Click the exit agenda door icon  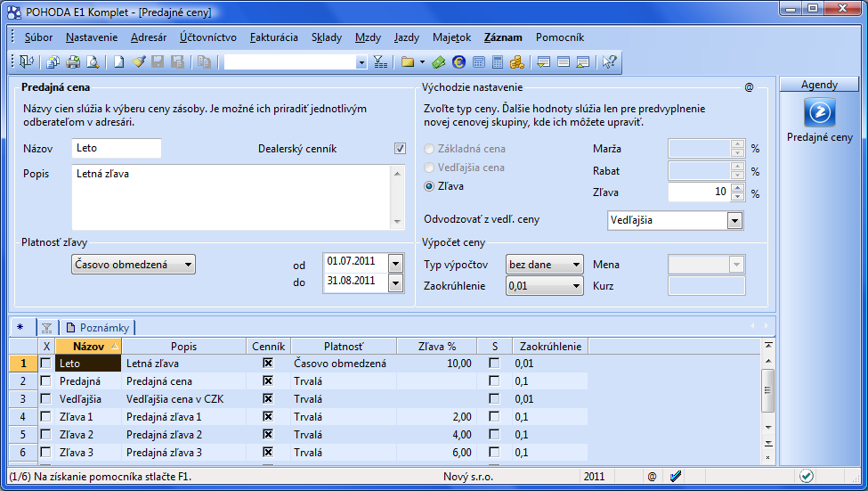pos(26,62)
